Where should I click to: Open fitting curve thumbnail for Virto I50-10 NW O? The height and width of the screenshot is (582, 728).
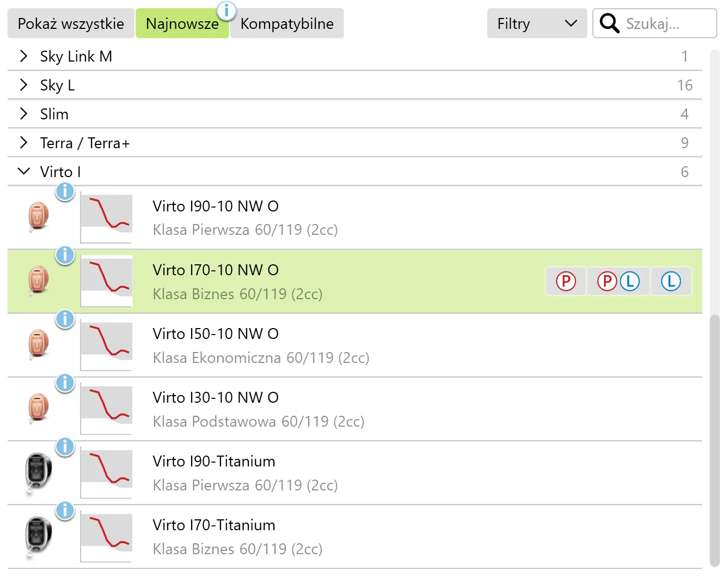[106, 345]
